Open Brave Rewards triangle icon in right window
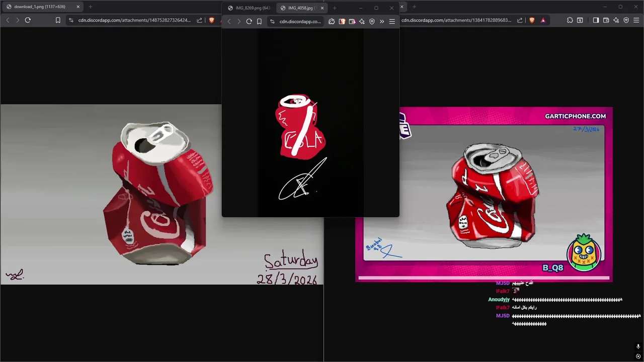The height and width of the screenshot is (362, 644). click(x=543, y=20)
